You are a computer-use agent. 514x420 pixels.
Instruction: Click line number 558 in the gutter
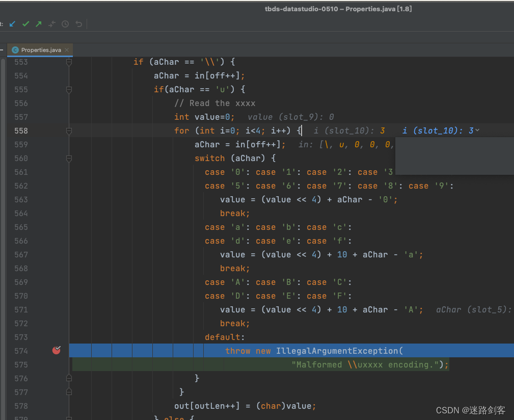(x=21, y=131)
